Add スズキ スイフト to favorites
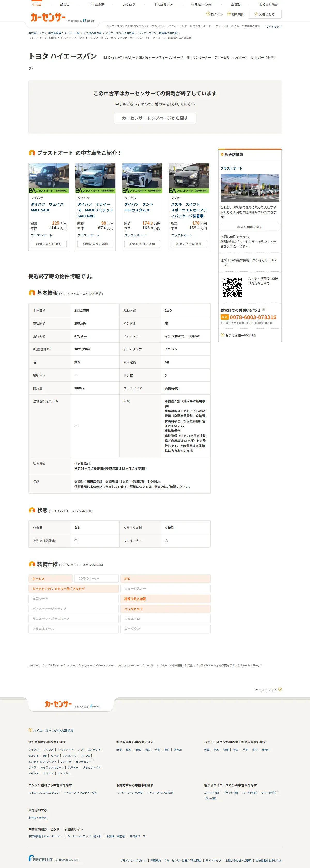The image size is (310, 868). (189, 244)
